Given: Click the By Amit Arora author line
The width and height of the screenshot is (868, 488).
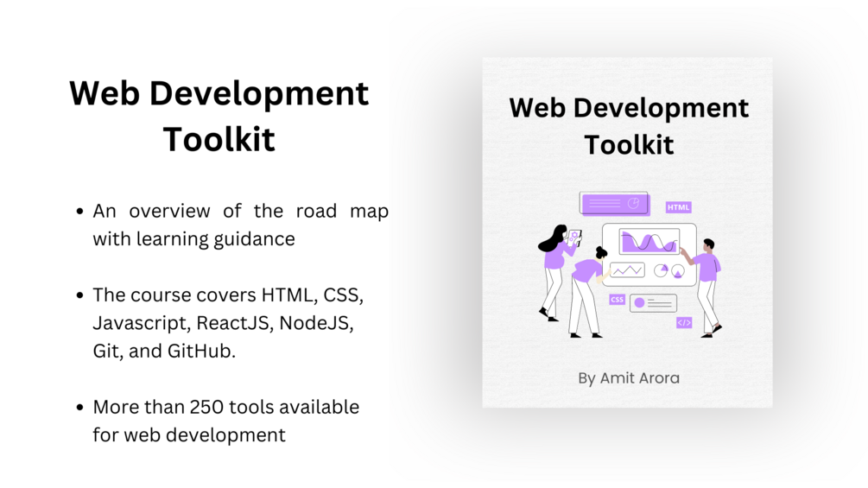Looking at the screenshot, I should click(x=628, y=378).
